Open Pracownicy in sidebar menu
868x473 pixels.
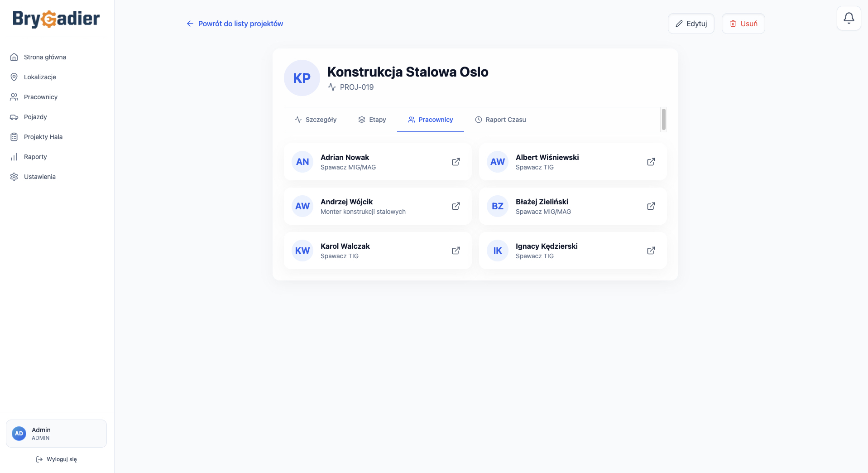coord(56,97)
